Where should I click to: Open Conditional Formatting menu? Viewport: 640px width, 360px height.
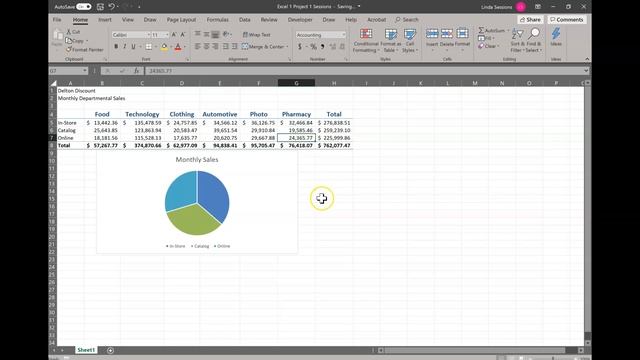(x=366, y=40)
